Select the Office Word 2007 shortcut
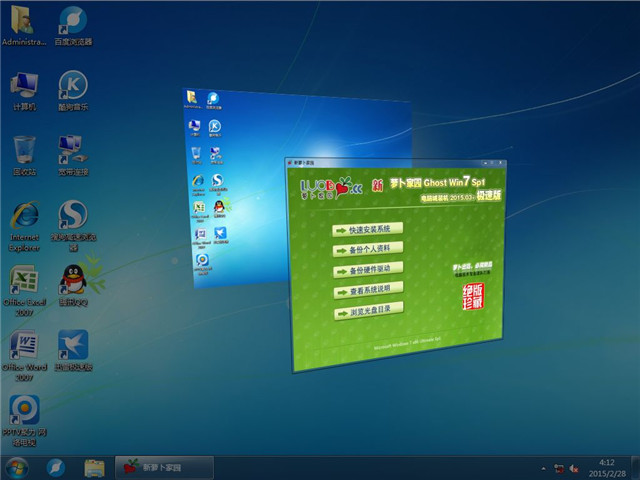The image size is (640, 480). pos(24,356)
